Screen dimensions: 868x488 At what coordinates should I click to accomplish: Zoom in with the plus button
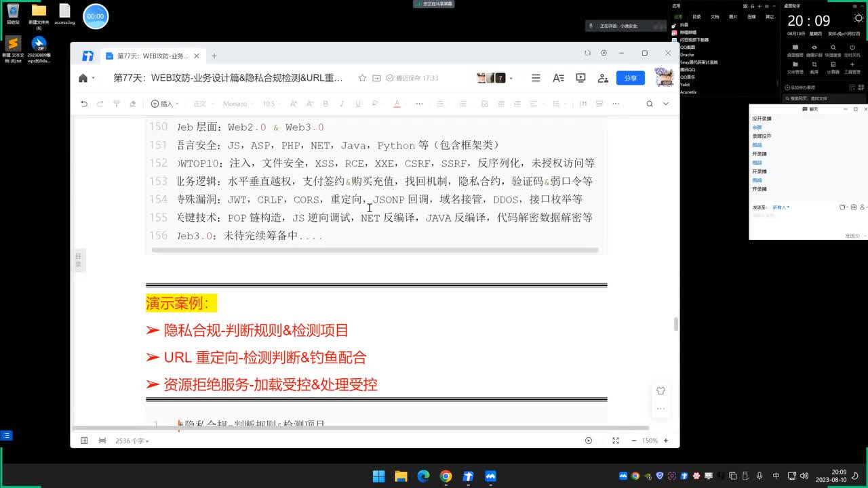click(666, 441)
